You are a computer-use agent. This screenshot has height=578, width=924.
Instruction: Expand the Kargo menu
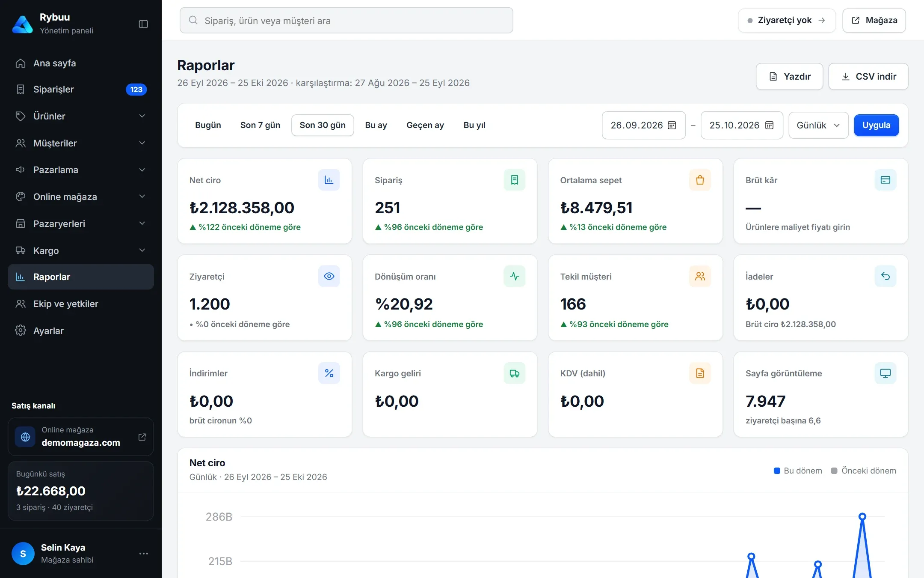coord(81,250)
